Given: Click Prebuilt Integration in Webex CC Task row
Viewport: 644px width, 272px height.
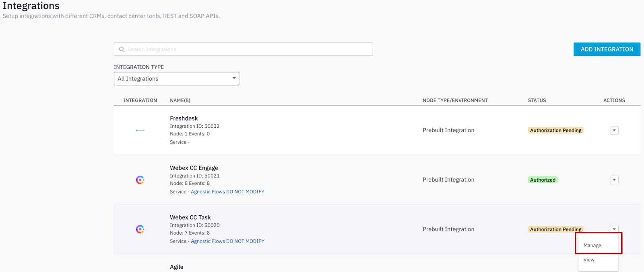Looking at the screenshot, I should [x=448, y=229].
